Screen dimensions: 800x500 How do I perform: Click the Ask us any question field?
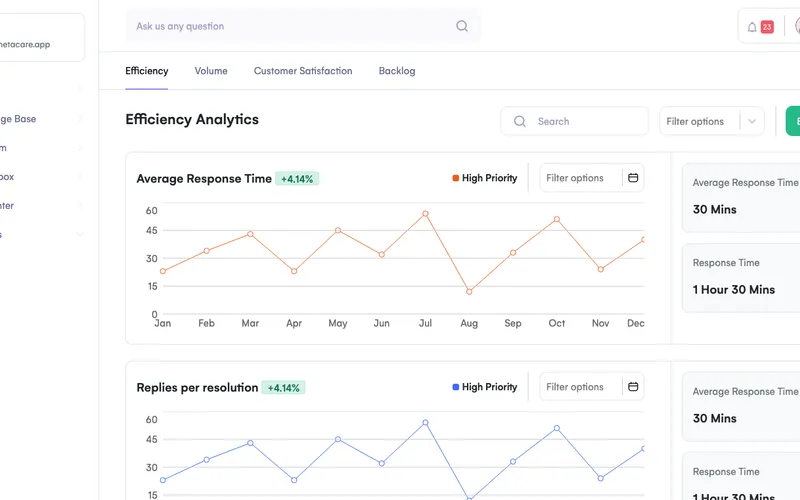point(303,26)
